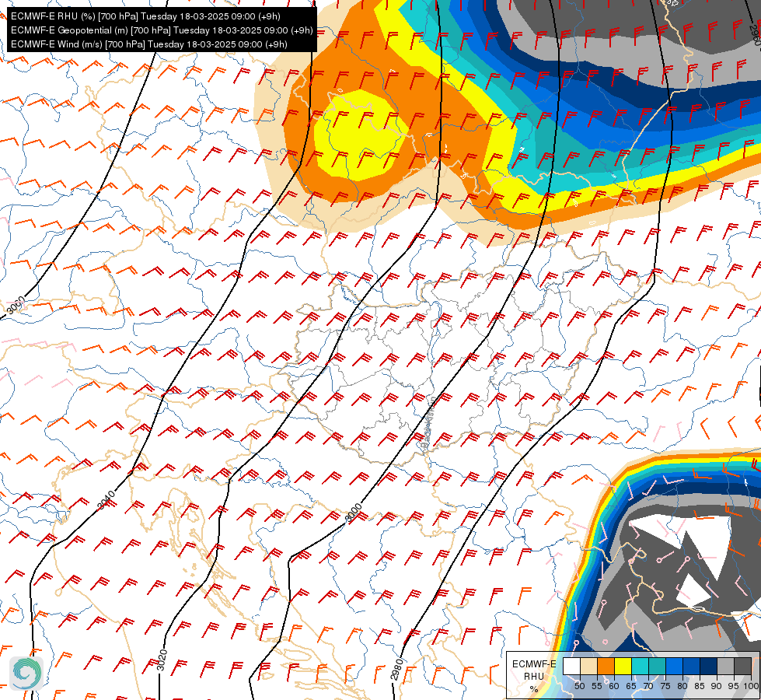761x700 pixels.
Task: Select the bright blue legend swatch
Action: [x=674, y=666]
